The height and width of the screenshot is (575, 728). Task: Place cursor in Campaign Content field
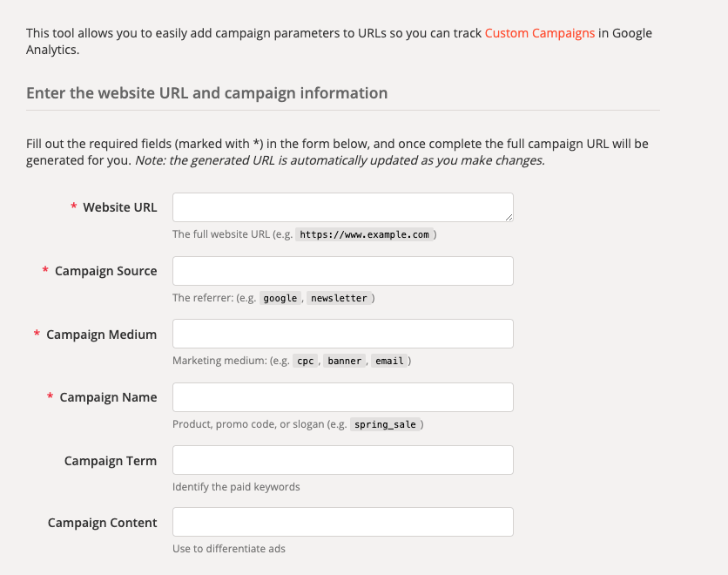[342, 523]
